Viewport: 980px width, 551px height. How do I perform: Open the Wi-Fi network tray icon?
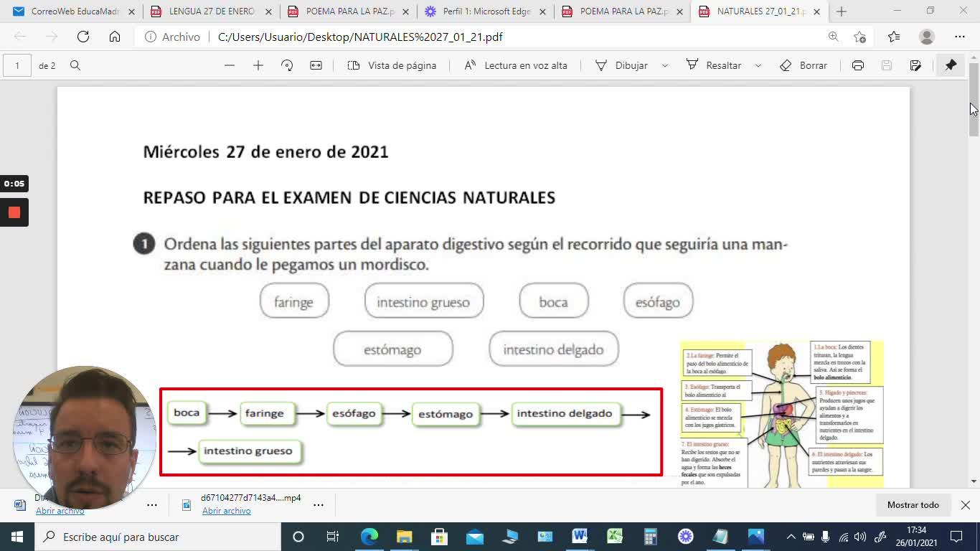843,537
